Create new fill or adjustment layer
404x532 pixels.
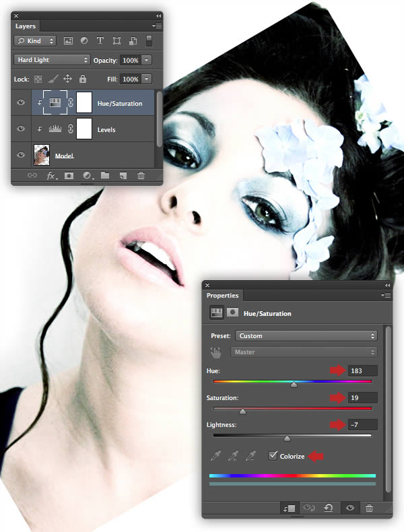pos(88,175)
